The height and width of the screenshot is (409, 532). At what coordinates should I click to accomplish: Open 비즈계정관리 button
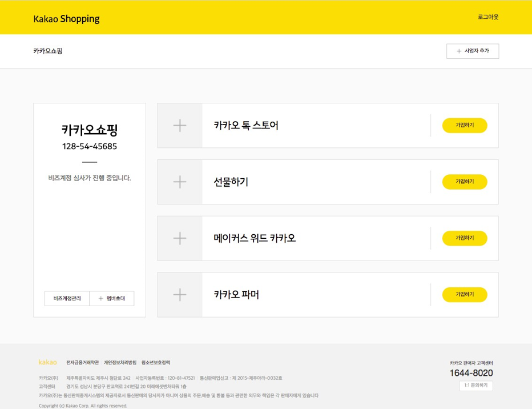click(67, 298)
